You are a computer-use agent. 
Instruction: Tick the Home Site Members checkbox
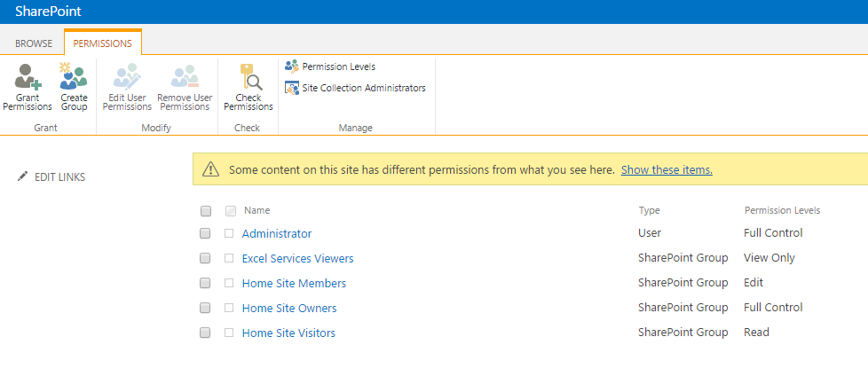[x=206, y=283]
